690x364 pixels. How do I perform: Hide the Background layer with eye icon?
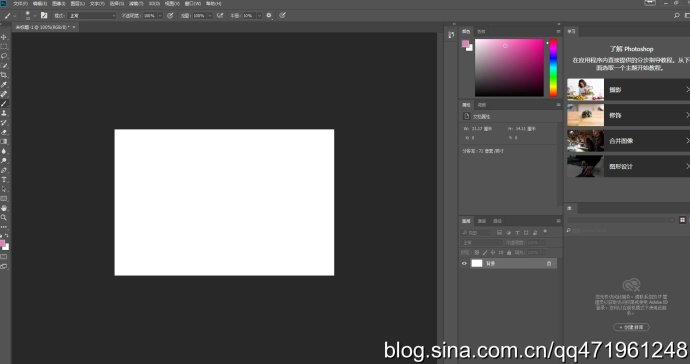[x=464, y=263]
